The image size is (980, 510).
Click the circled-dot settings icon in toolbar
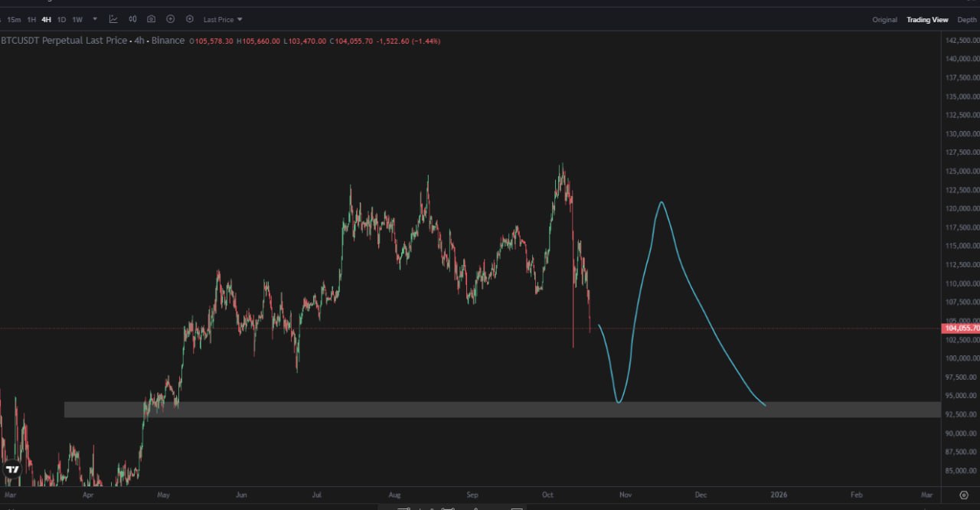click(189, 19)
